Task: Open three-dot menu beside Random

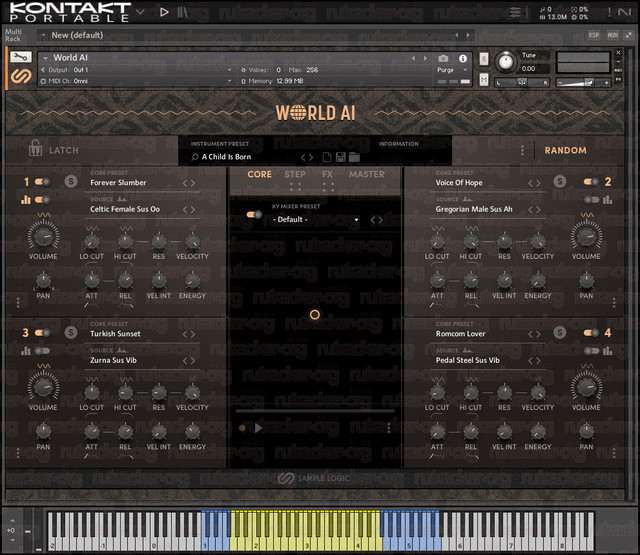Action: pos(522,150)
